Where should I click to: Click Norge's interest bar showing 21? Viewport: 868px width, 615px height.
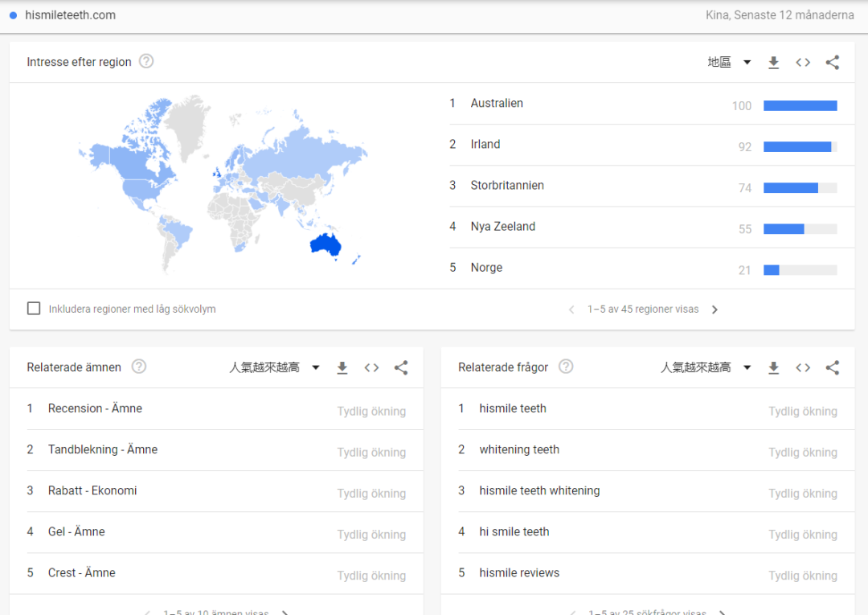[800, 270]
